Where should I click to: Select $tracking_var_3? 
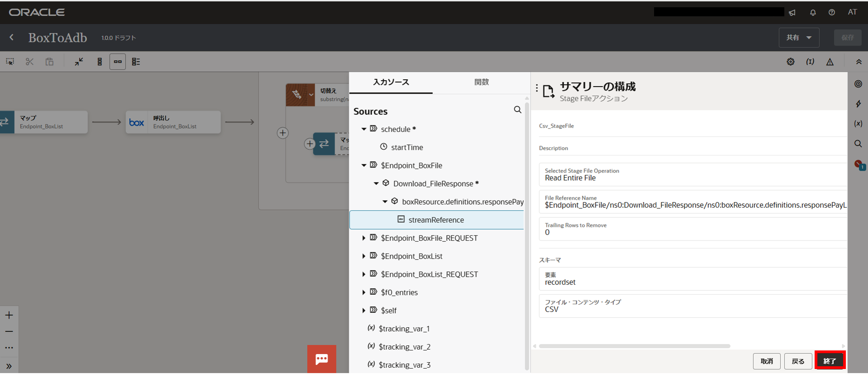(x=404, y=364)
